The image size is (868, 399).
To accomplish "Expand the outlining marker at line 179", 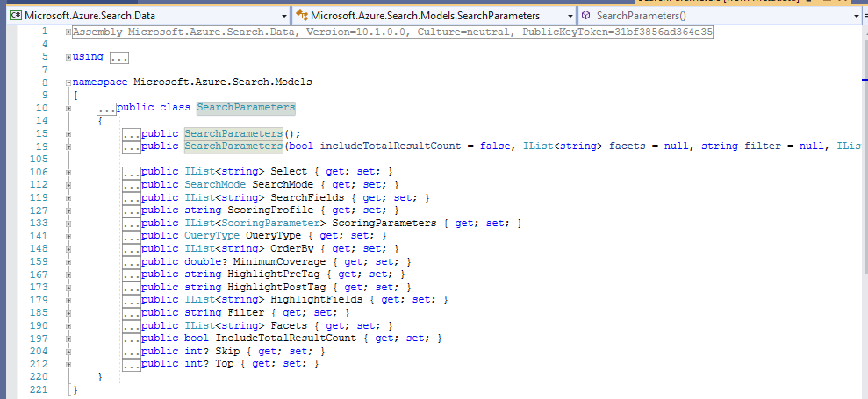I will point(68,300).
